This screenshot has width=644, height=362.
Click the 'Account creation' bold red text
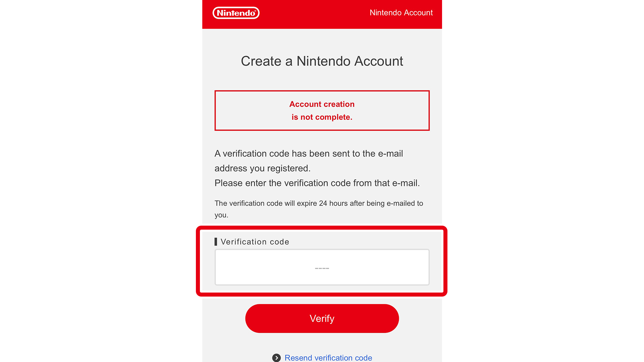322,104
